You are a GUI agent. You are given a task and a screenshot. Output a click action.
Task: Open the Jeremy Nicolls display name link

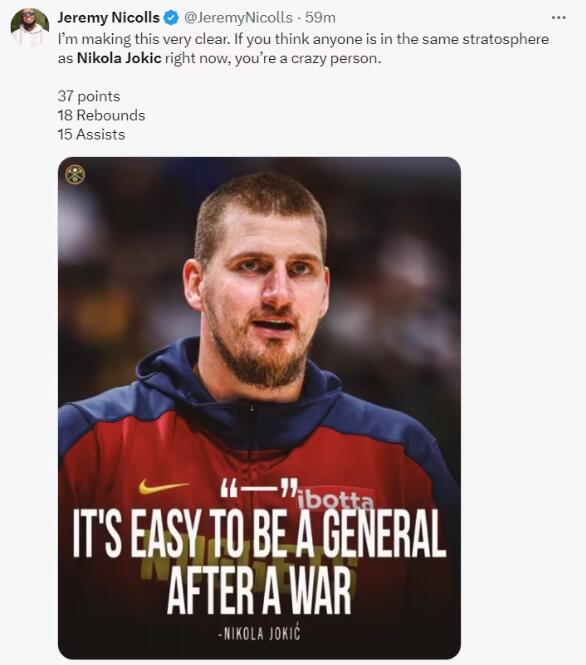pos(109,18)
